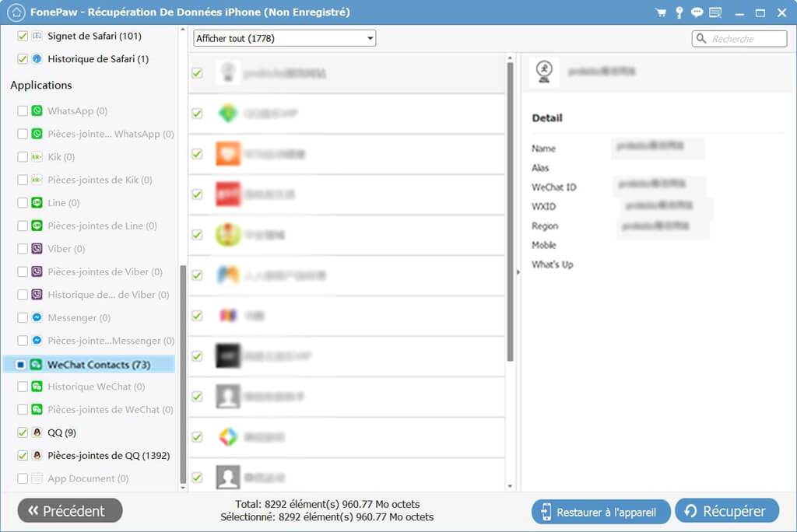The width and height of the screenshot is (797, 532).
Task: Click the Kik app icon
Action: coord(37,156)
